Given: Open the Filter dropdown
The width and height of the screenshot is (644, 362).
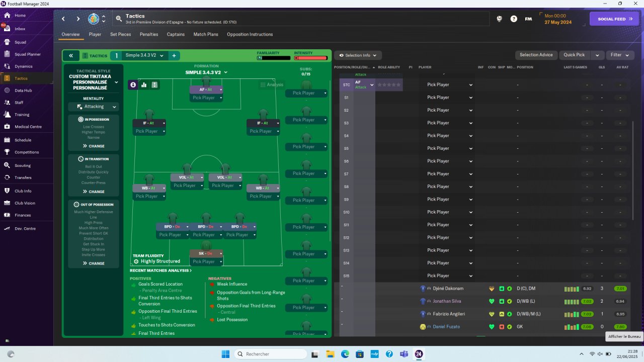Looking at the screenshot, I should (x=620, y=55).
